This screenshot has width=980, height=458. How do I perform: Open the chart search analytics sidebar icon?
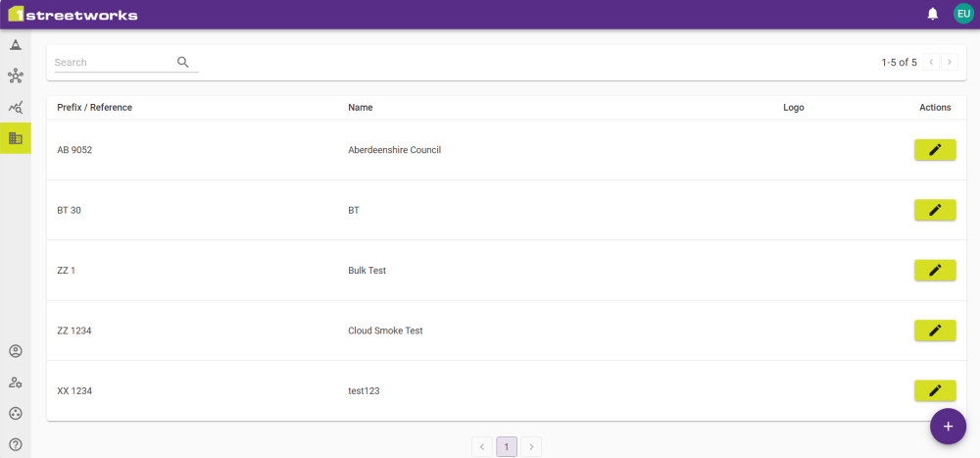tap(16, 107)
